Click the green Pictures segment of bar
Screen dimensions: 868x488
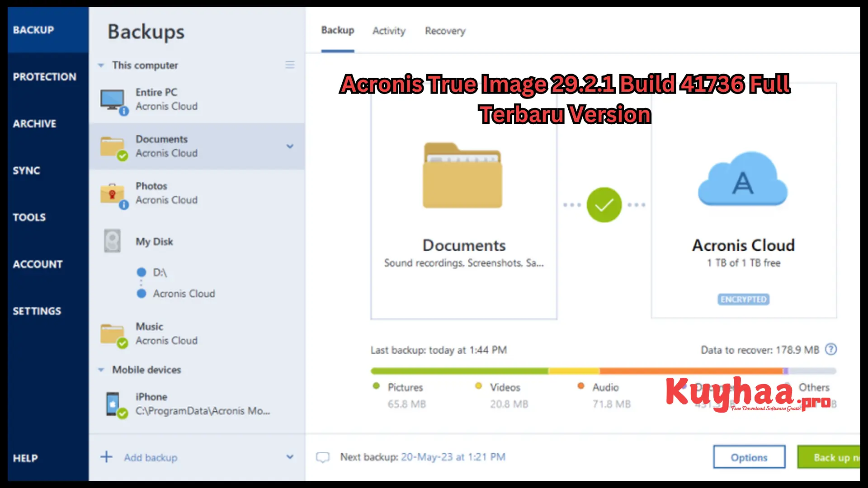click(459, 371)
